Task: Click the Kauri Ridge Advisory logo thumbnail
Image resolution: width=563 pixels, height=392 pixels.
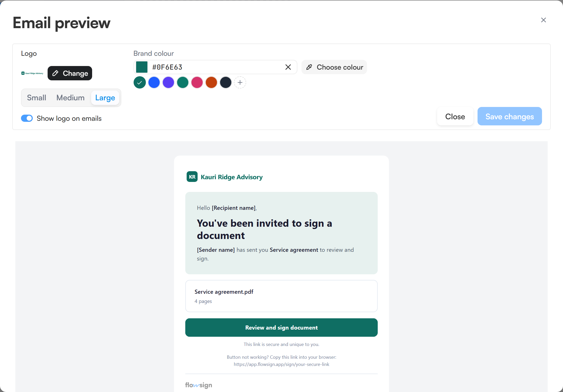Action: pyautogui.click(x=32, y=73)
